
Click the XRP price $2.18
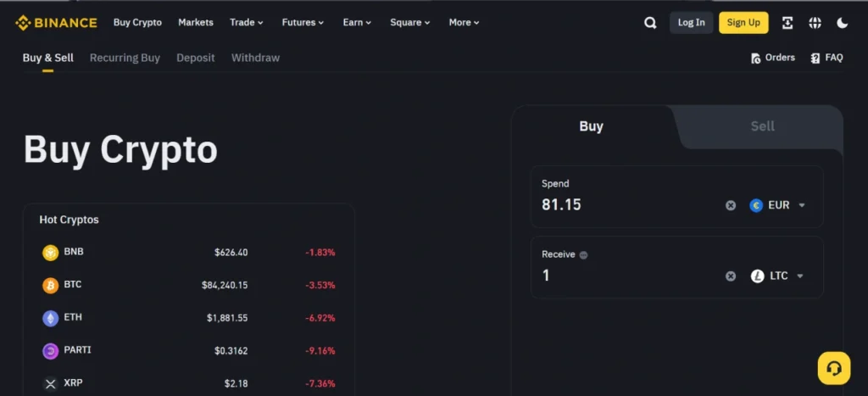[236, 383]
